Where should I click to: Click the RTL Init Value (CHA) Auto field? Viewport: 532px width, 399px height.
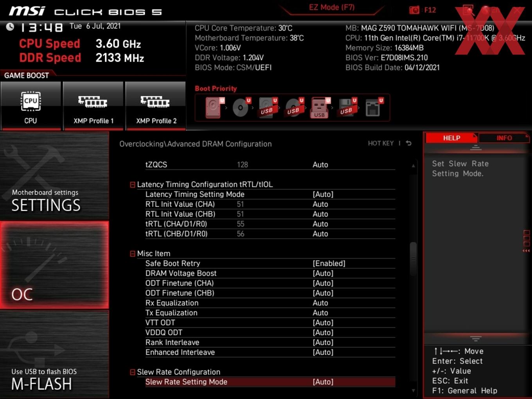click(320, 204)
